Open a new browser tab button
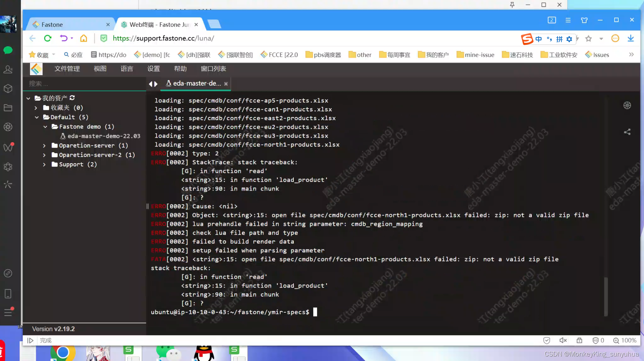644x361 pixels. (214, 24)
